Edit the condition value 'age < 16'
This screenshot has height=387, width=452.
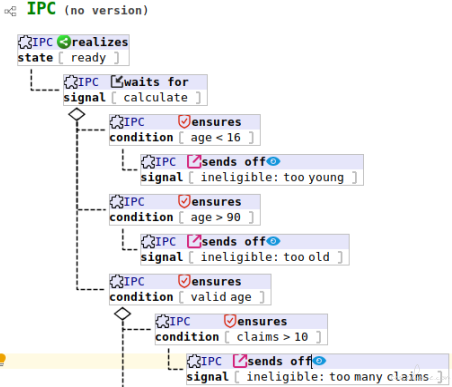pyautogui.click(x=215, y=137)
